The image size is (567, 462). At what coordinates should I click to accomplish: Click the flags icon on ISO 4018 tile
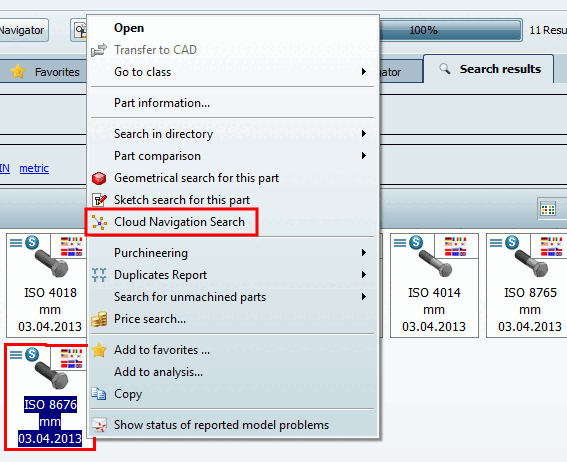[71, 247]
